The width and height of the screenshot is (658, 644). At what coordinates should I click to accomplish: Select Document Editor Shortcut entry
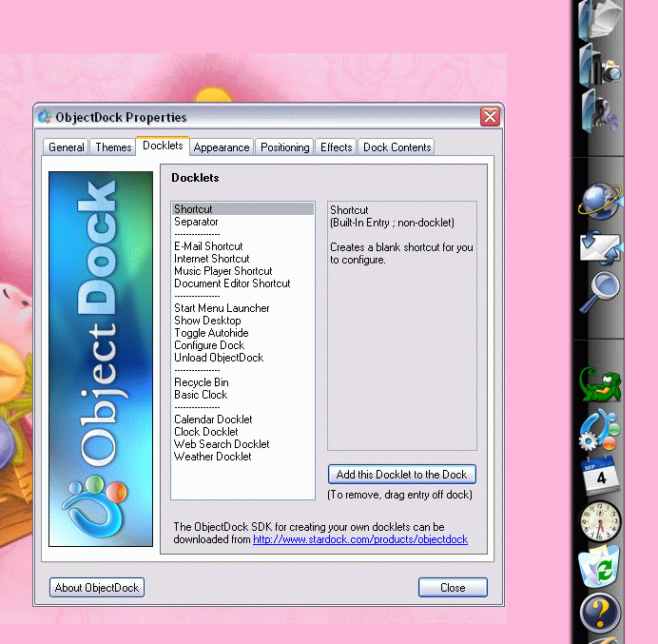pos(242,283)
